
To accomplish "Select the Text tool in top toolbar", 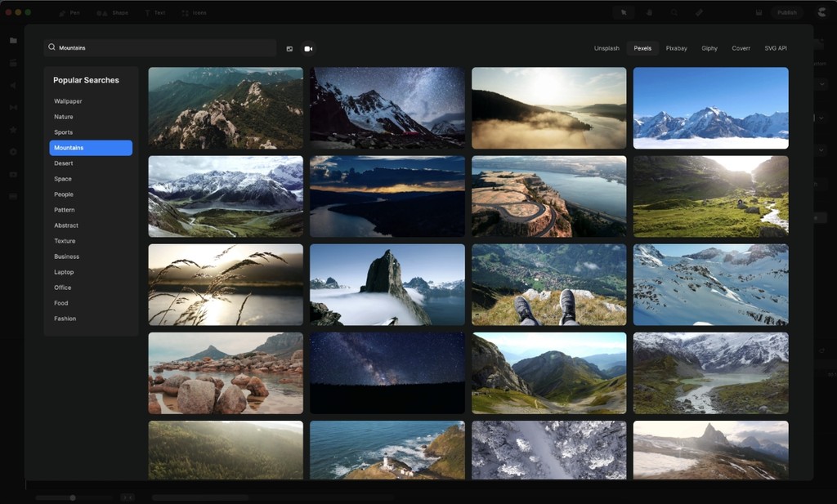I will click(x=154, y=13).
